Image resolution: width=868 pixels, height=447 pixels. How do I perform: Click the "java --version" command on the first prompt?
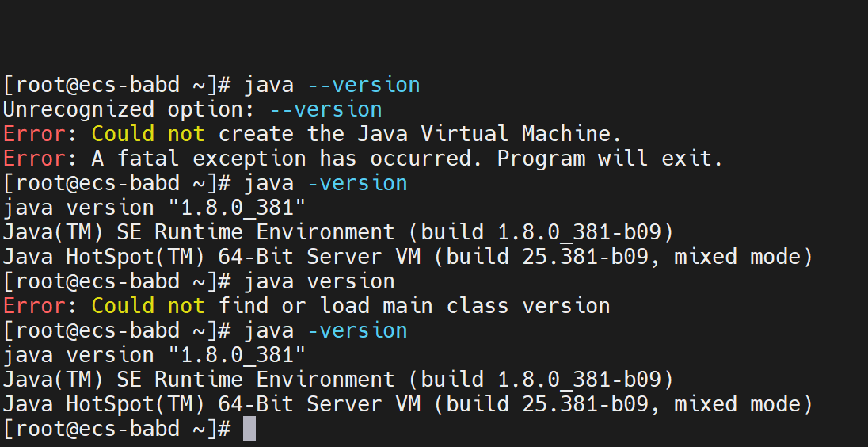(x=332, y=85)
